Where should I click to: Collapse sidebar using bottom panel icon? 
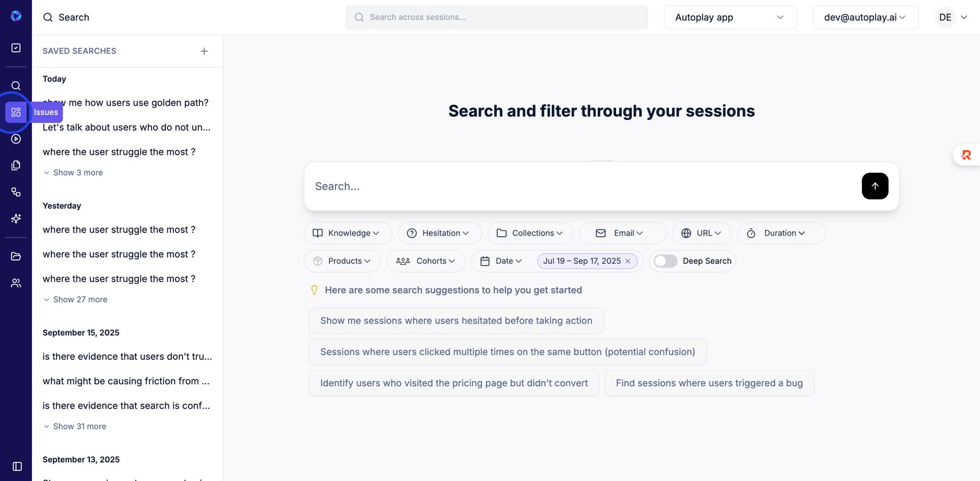coord(17,466)
